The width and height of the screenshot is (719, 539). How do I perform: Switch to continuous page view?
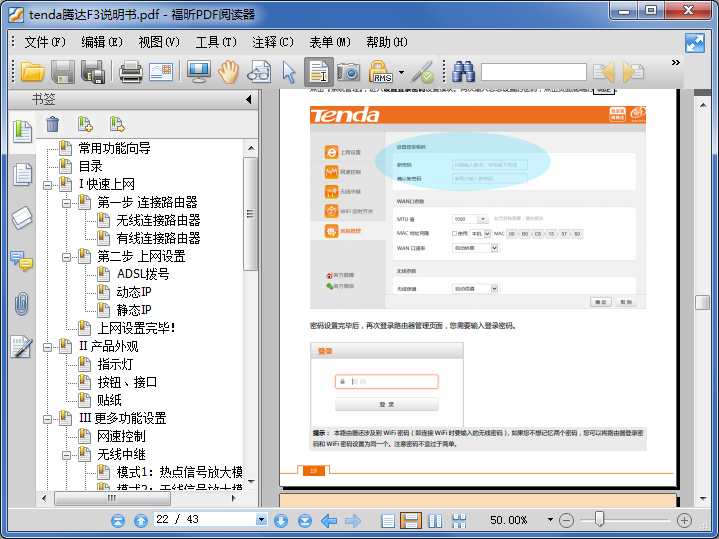(x=411, y=521)
